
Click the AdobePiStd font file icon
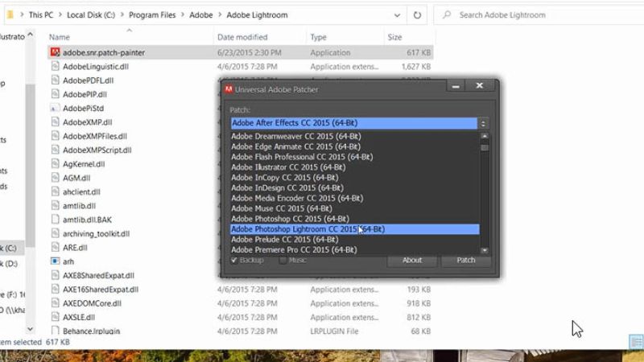[x=55, y=108]
